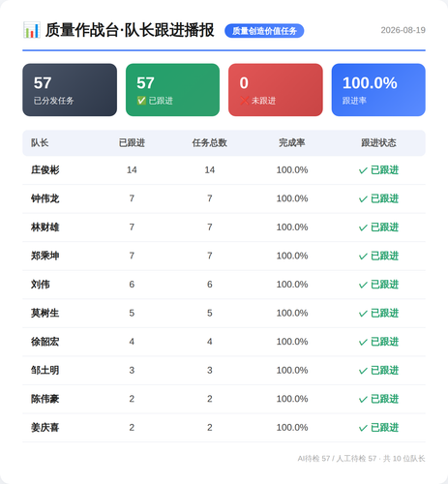Click the 跟进状态 column header
This screenshot has width=448, height=484.
378,142
